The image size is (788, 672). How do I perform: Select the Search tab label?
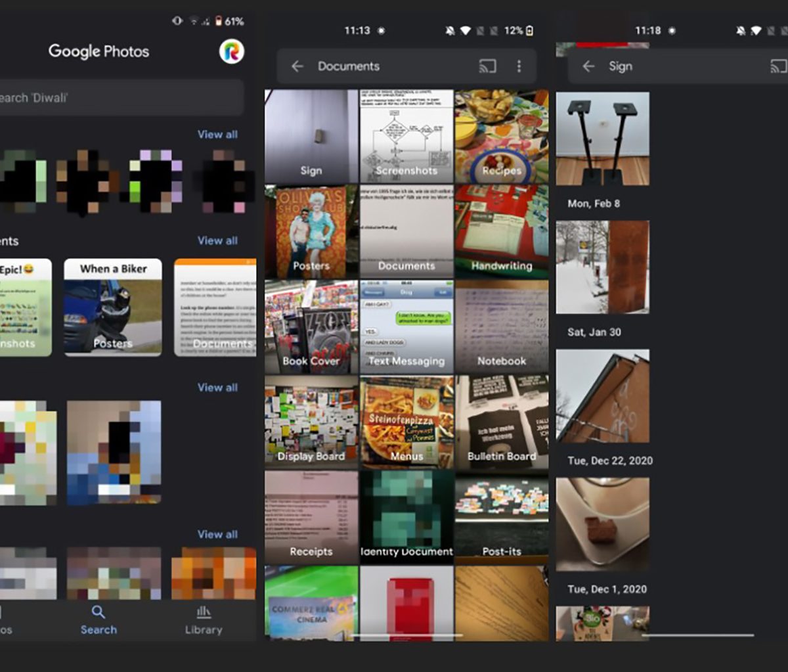click(98, 629)
